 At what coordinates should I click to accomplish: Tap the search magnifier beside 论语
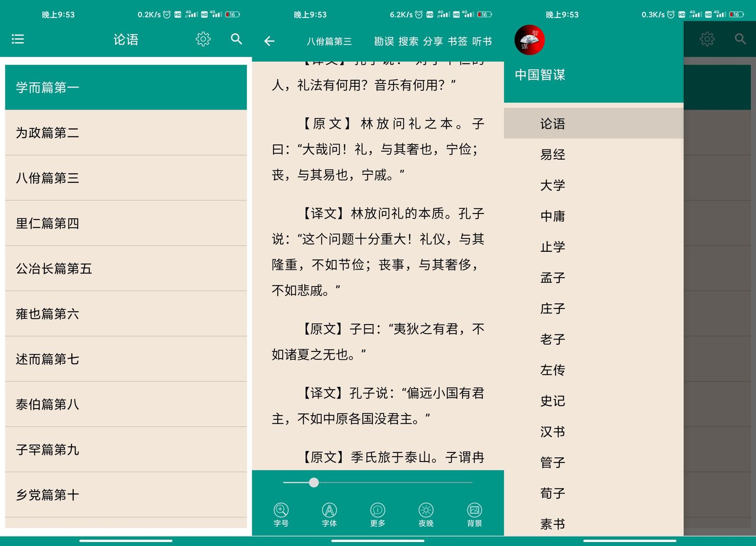click(x=236, y=40)
